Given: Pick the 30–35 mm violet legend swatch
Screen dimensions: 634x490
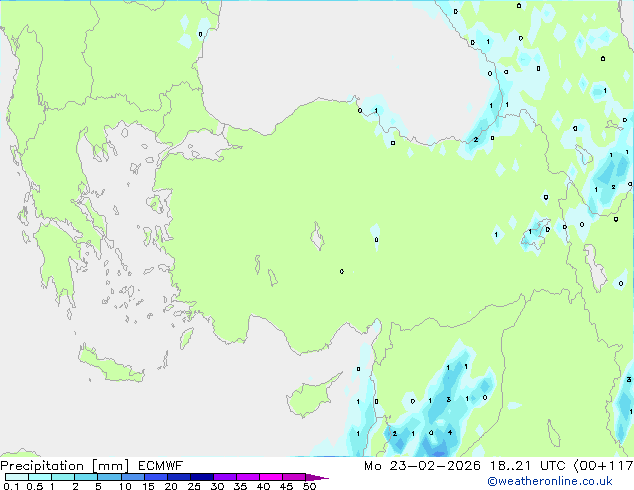Looking at the screenshot, I should coord(225,477).
